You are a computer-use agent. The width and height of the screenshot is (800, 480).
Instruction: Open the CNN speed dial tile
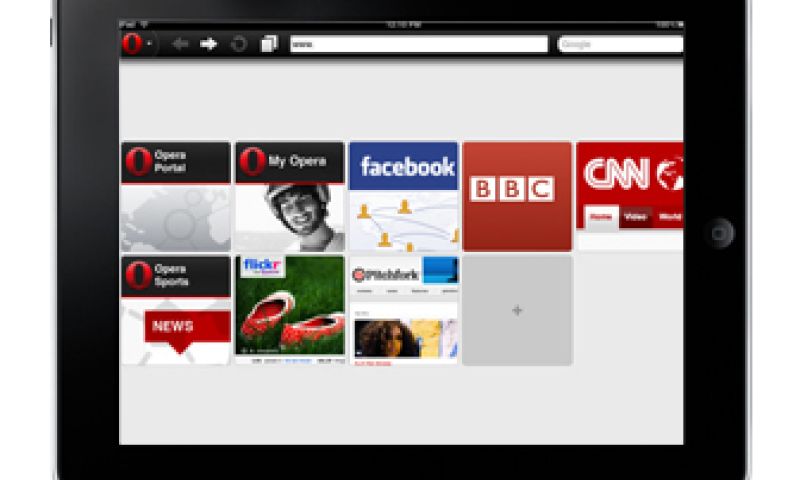(x=630, y=197)
